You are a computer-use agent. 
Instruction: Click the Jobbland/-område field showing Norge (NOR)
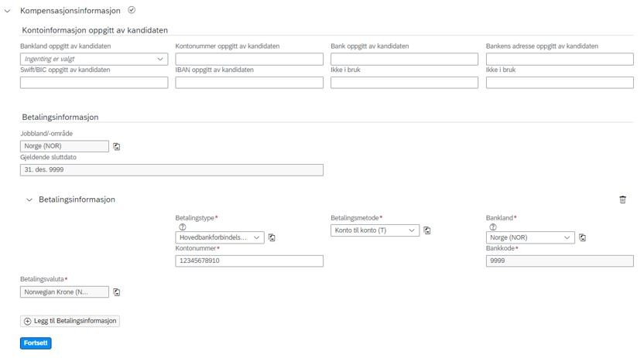(x=64, y=146)
